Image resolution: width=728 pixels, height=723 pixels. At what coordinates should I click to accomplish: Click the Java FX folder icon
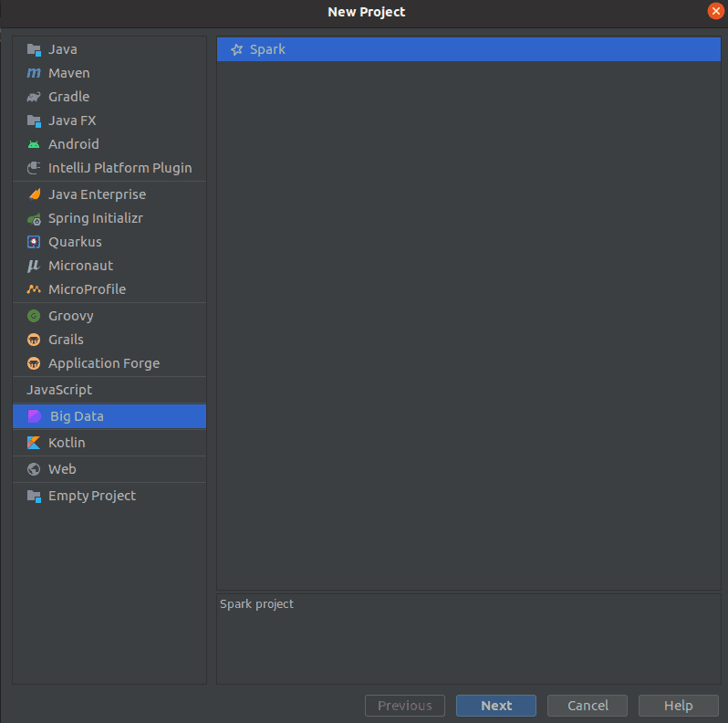(x=34, y=120)
